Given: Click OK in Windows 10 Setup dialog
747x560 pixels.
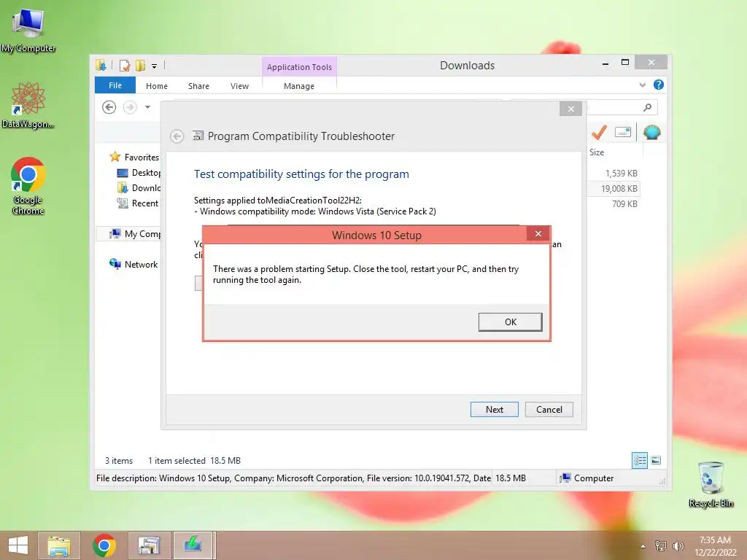Looking at the screenshot, I should tap(510, 322).
